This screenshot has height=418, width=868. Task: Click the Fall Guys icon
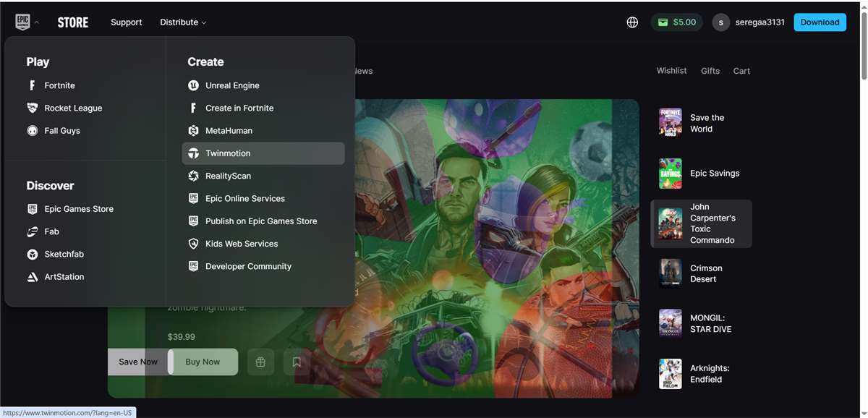click(33, 131)
